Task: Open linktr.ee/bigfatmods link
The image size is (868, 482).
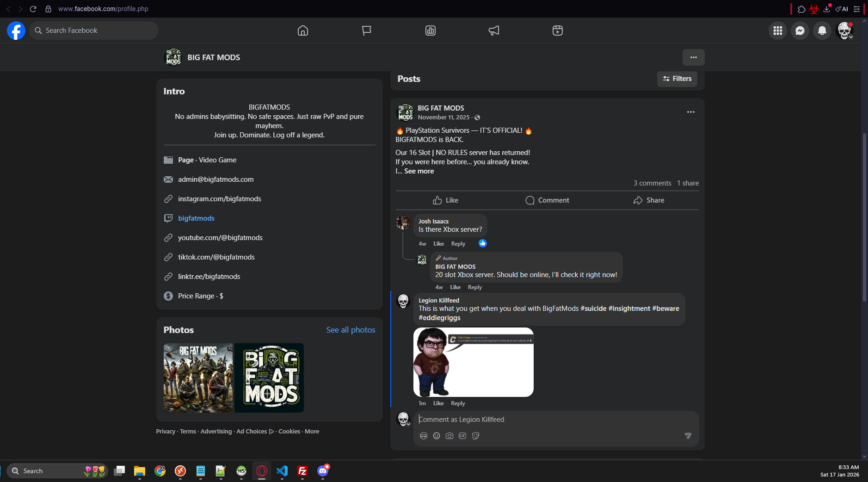Action: pos(209,277)
